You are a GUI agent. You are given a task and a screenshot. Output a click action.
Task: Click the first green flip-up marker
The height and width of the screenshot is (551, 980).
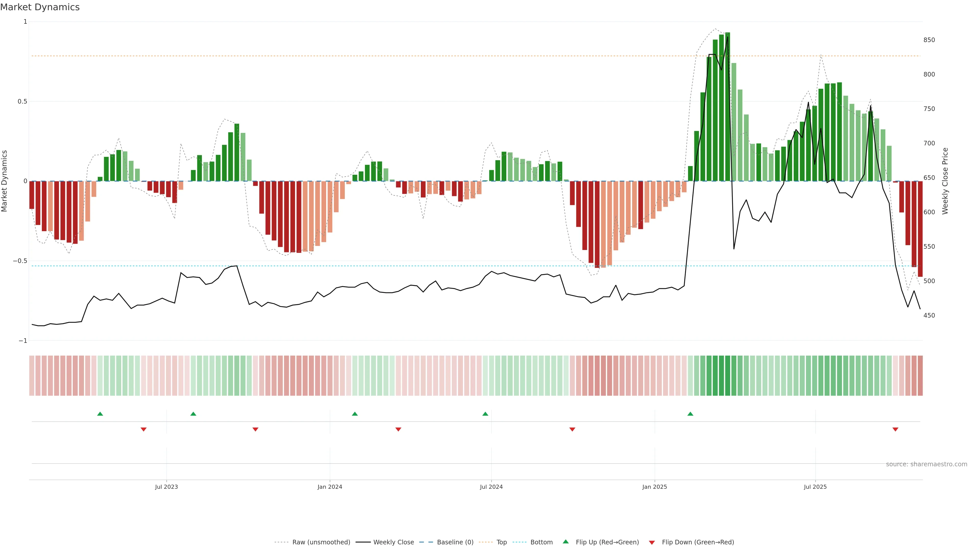click(100, 414)
